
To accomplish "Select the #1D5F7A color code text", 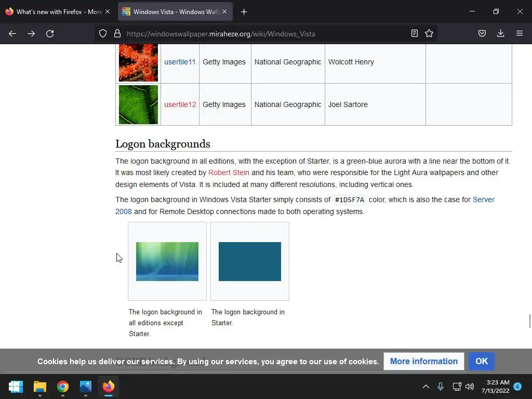I will pyautogui.click(x=350, y=200).
